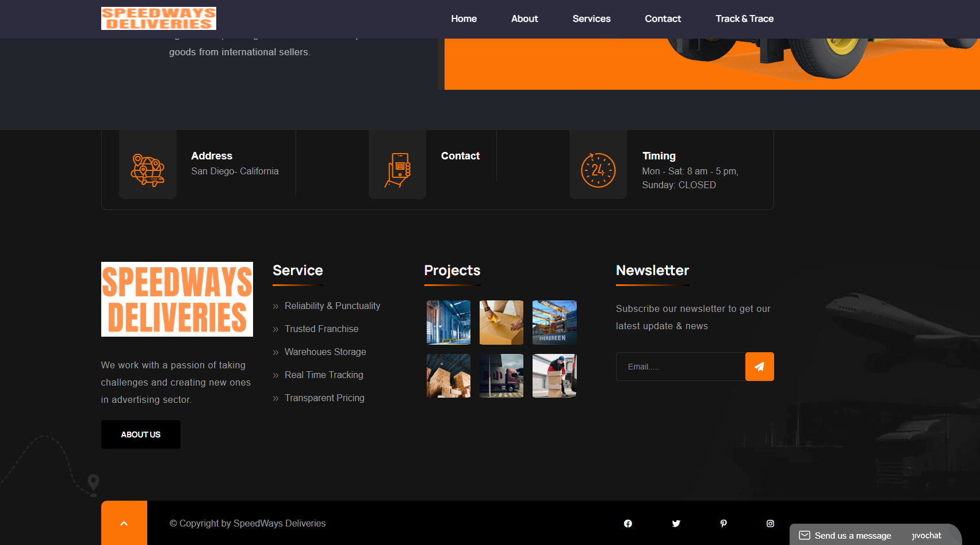Click the Address globe location icon
980x545 pixels.
(148, 170)
